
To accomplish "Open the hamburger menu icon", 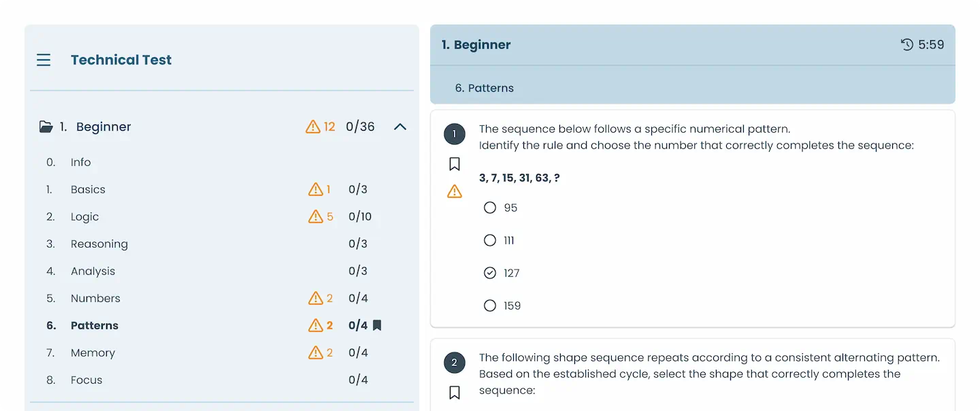I will tap(44, 60).
